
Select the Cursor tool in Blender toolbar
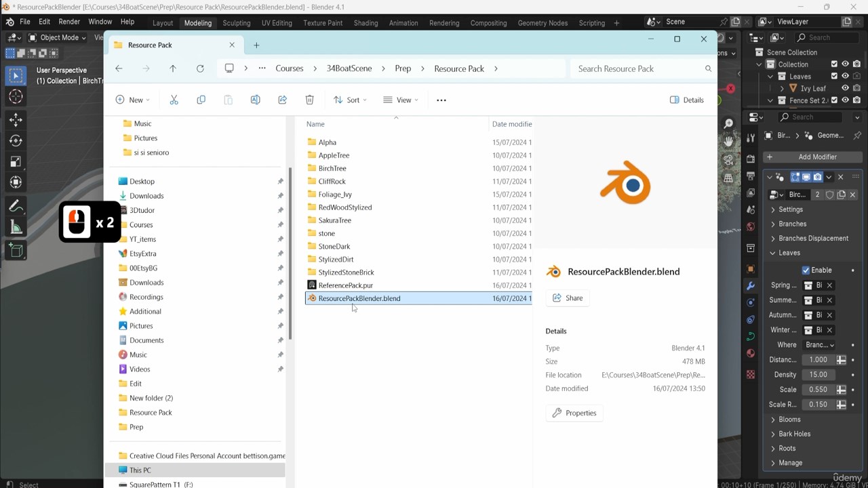pos(16,97)
